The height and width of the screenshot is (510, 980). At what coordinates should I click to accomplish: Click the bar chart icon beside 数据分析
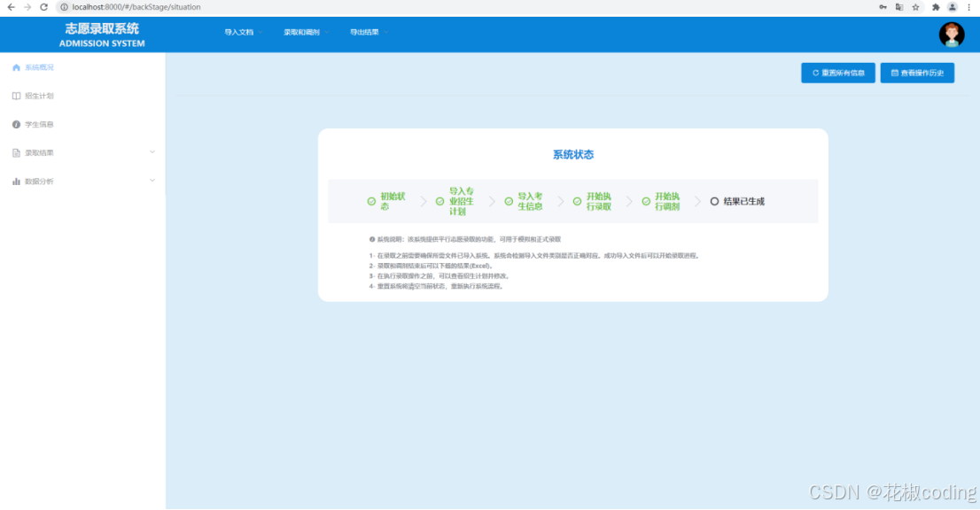click(x=16, y=182)
